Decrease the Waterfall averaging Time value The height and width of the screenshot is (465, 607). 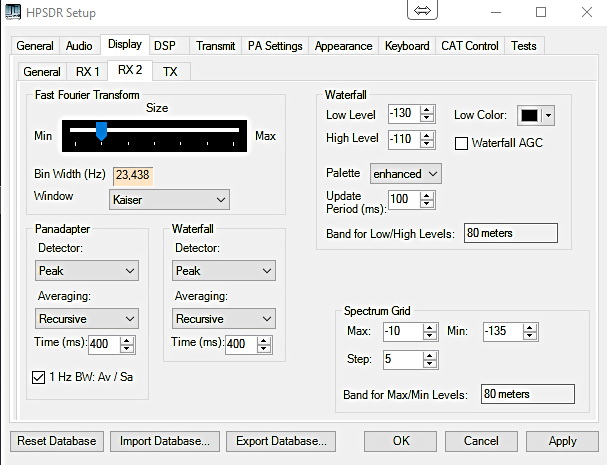(x=264, y=349)
